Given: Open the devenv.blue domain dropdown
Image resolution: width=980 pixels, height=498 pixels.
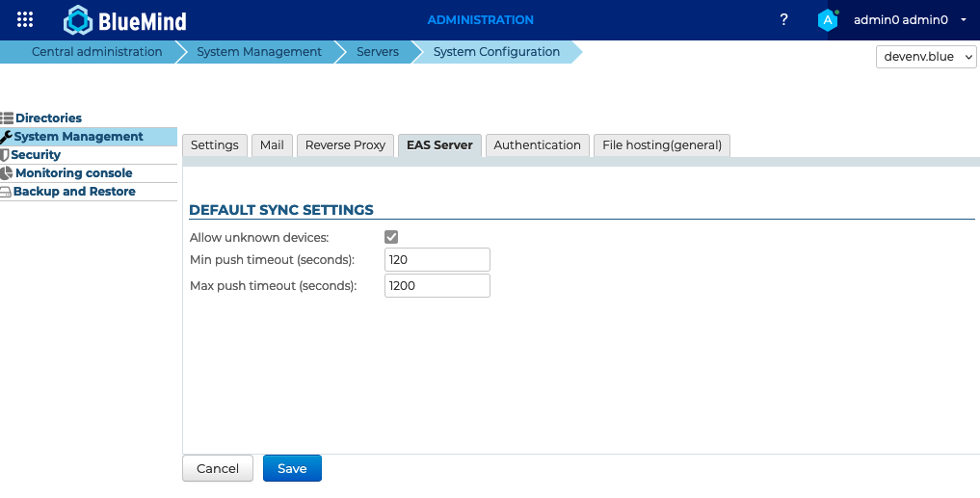Looking at the screenshot, I should pos(926,57).
